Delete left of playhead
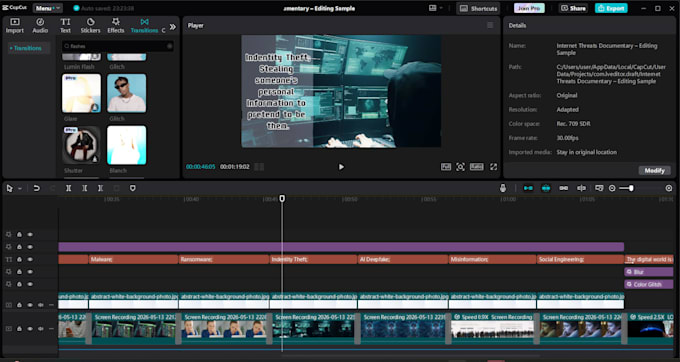Image resolution: width=680 pixels, height=362 pixels. (85, 188)
